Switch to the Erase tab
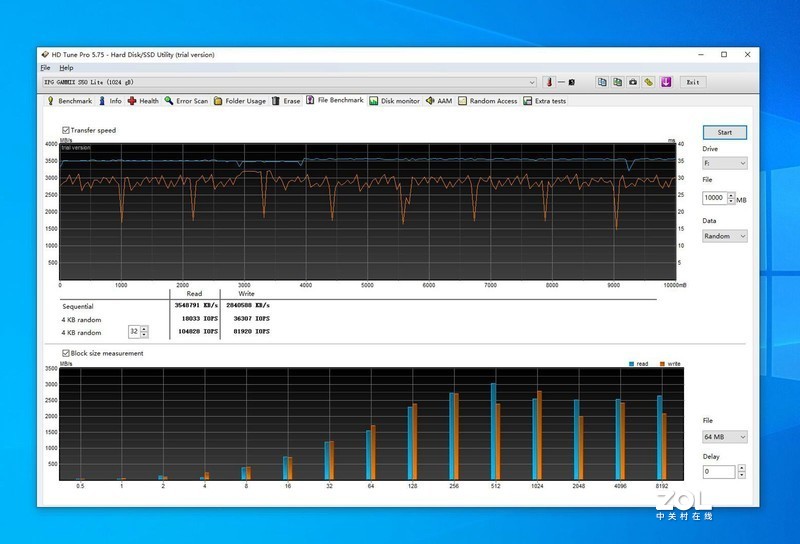This screenshot has width=800, height=544. coord(286,101)
